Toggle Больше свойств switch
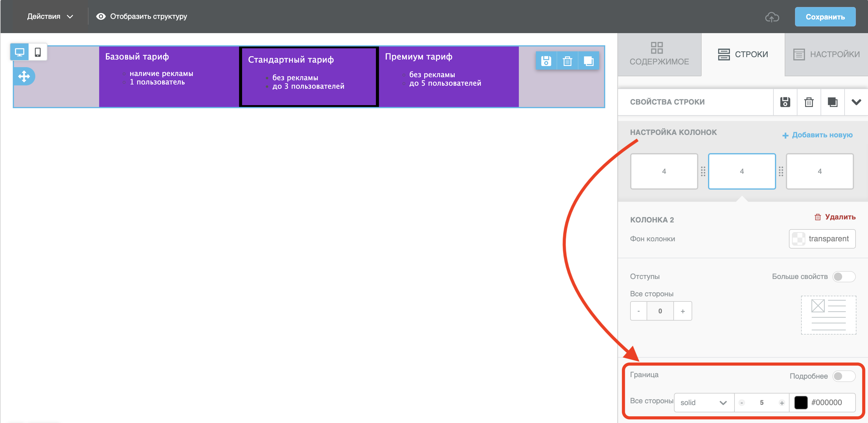Image resolution: width=868 pixels, height=423 pixels. [x=844, y=277]
